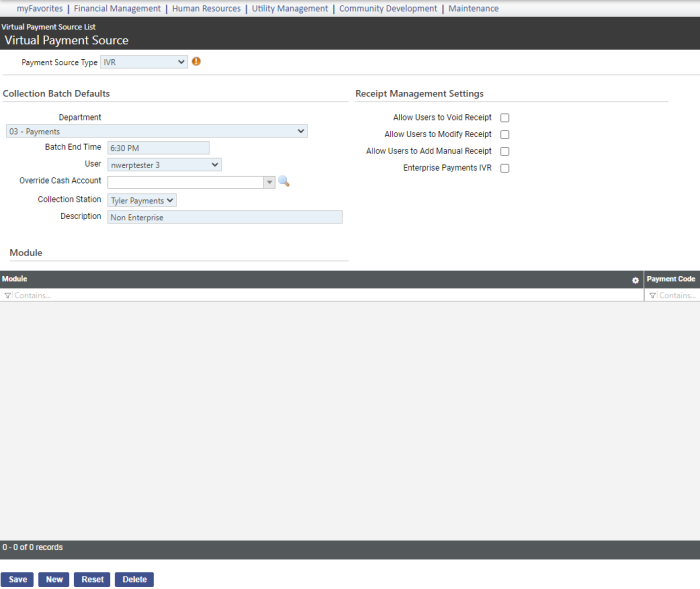Open the Financial Management menu
This screenshot has height=589, width=700.
(117, 8)
